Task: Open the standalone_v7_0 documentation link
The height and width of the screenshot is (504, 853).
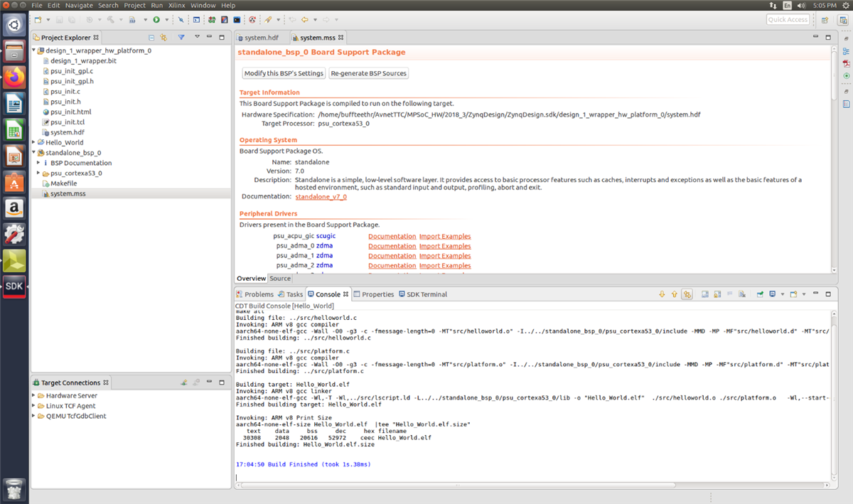Action: click(x=321, y=197)
